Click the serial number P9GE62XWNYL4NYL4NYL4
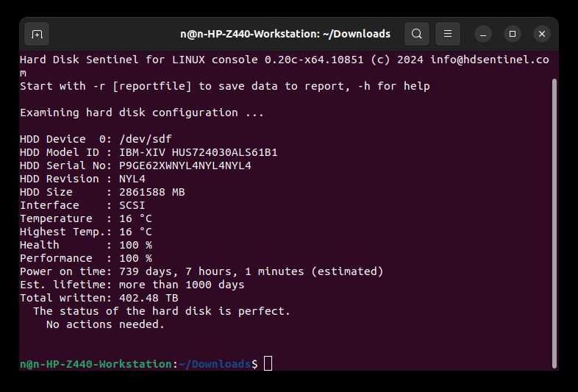The image size is (578, 392). tap(185, 165)
